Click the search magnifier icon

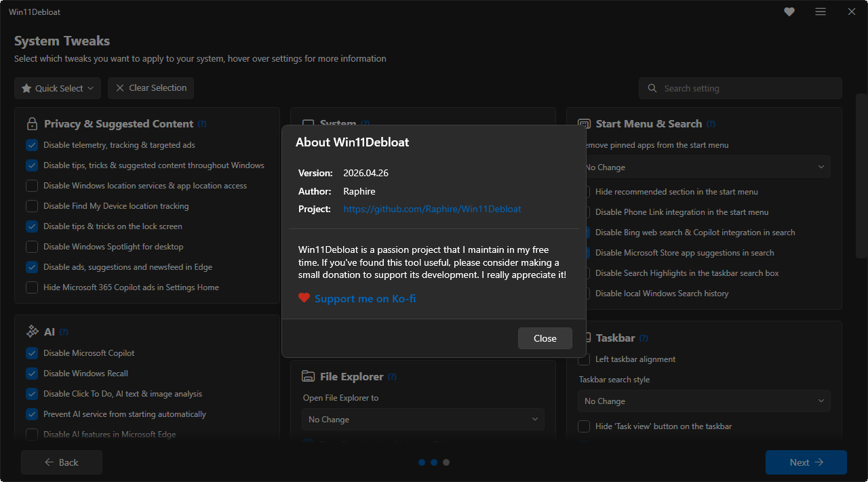click(652, 88)
